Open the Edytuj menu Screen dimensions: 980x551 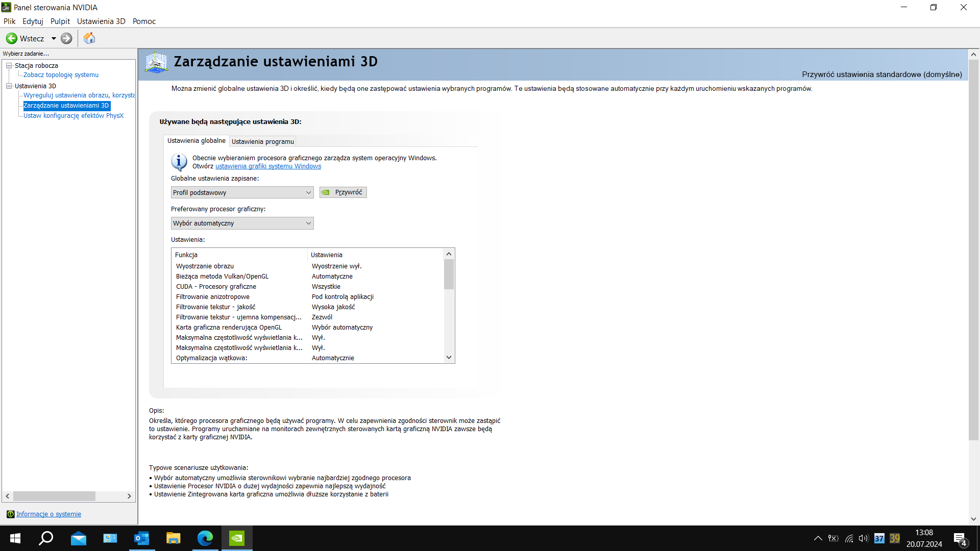point(33,21)
